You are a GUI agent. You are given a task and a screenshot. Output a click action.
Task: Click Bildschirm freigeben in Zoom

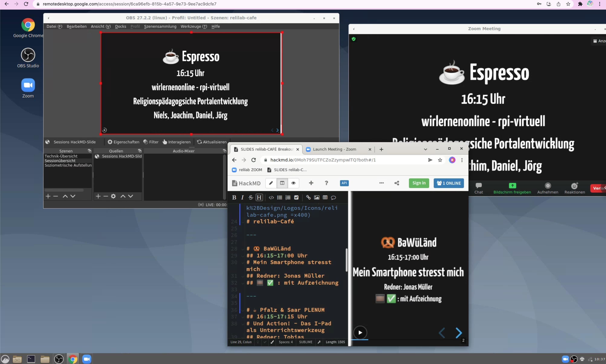point(512,188)
